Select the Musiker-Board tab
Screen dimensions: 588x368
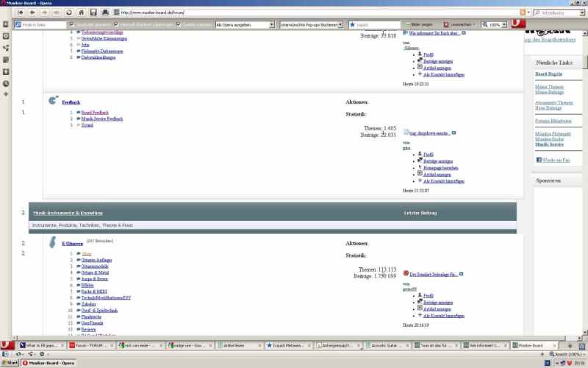(x=536, y=345)
